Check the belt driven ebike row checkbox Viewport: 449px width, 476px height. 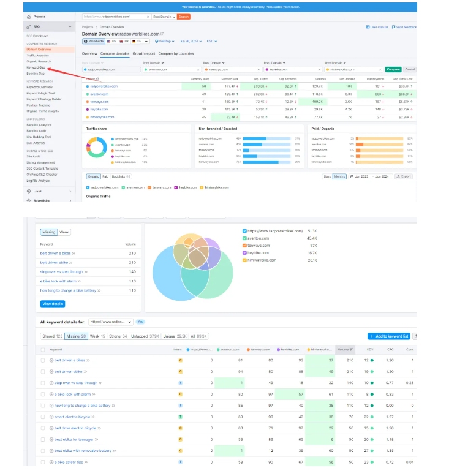43,372
